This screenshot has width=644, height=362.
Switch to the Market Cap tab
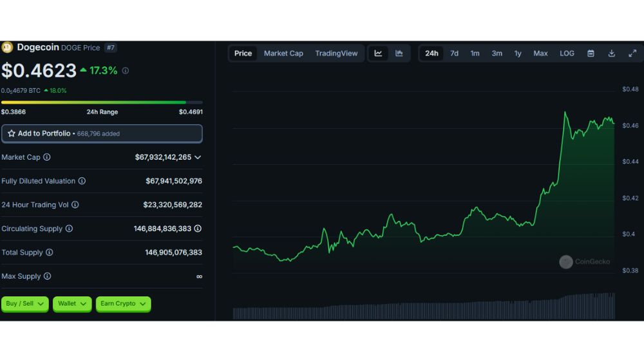[283, 53]
